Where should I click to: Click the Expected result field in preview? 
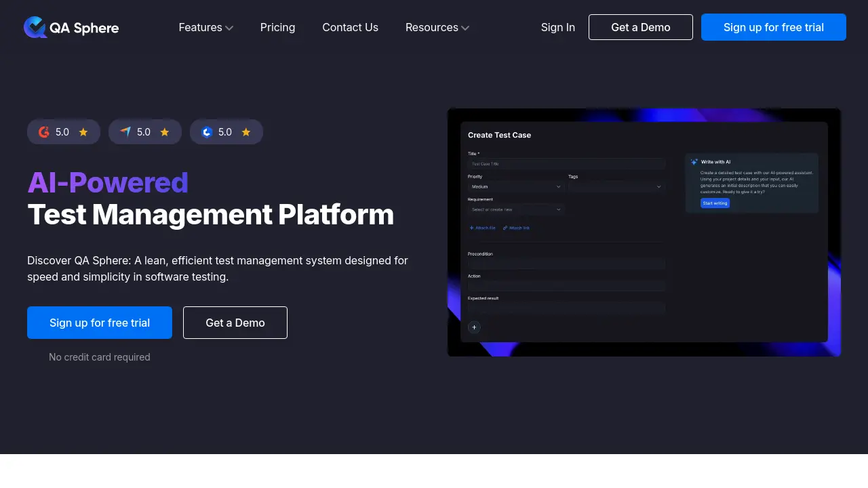point(566,308)
